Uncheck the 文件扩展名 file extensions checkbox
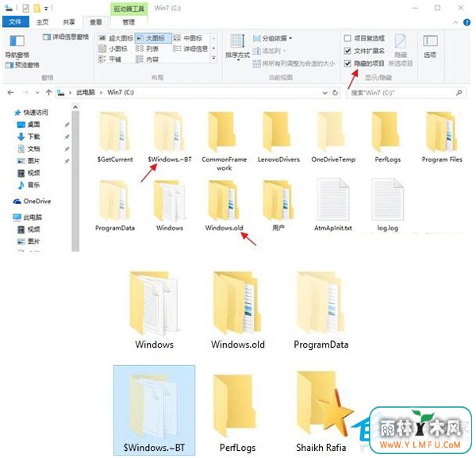The height and width of the screenshot is (458, 476). click(347, 51)
